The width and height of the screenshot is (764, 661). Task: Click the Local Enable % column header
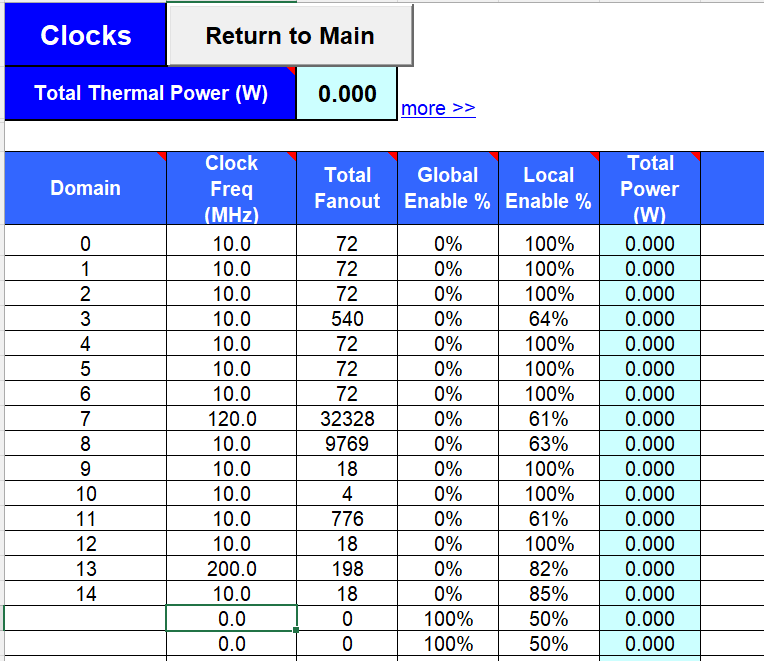[549, 188]
